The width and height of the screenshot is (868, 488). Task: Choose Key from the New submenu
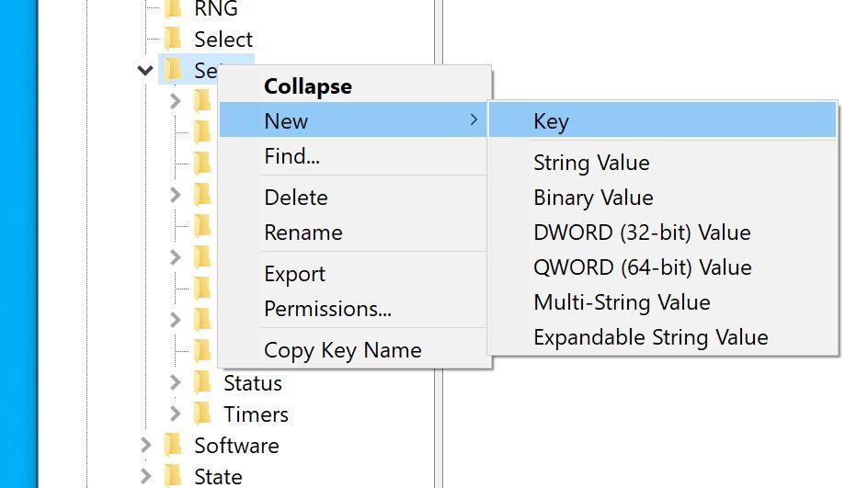click(662, 120)
